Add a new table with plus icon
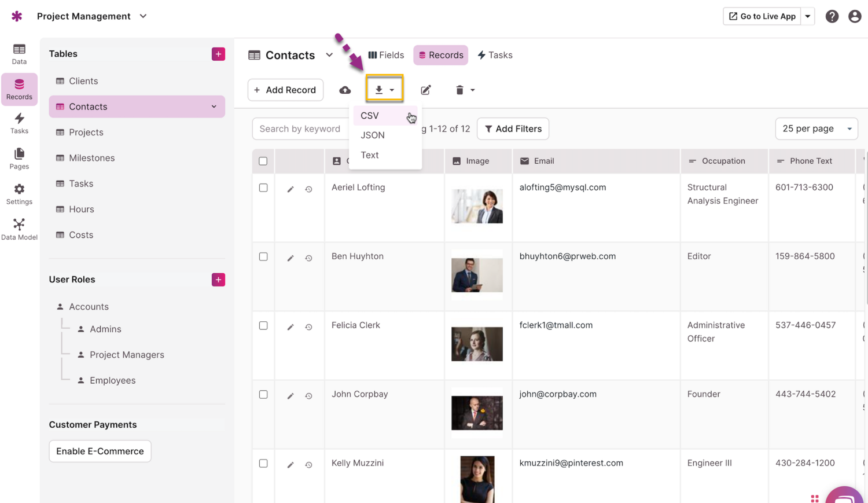 click(x=218, y=54)
